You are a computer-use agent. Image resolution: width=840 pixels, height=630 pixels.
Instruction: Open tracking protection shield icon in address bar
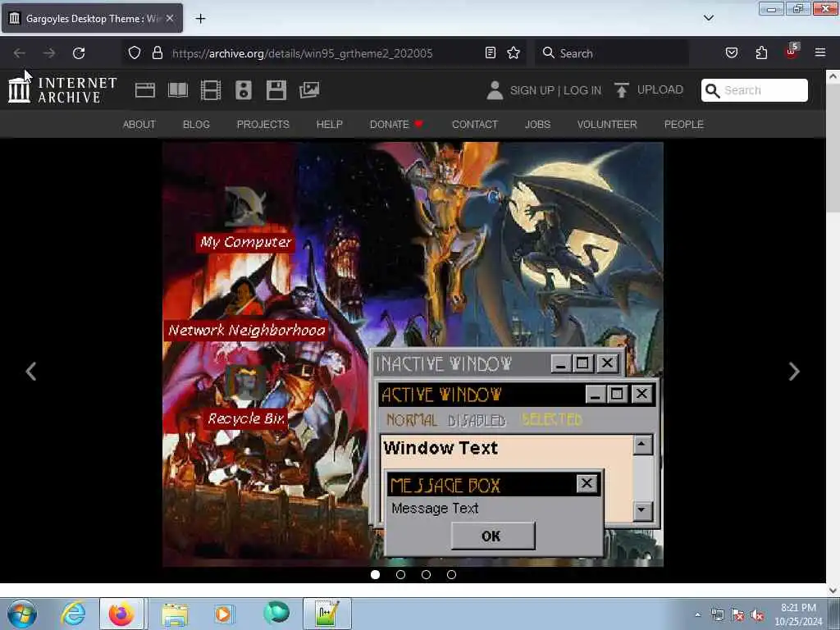pos(135,52)
